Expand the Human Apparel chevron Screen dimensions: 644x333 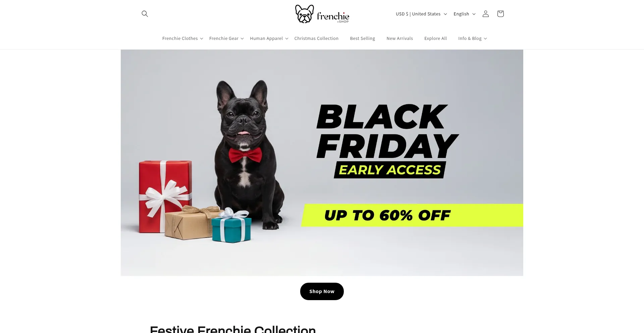click(287, 39)
